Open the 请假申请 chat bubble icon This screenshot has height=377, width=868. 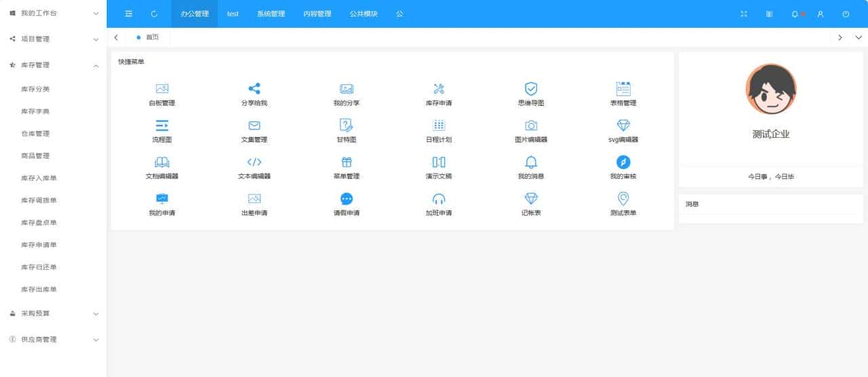click(347, 199)
